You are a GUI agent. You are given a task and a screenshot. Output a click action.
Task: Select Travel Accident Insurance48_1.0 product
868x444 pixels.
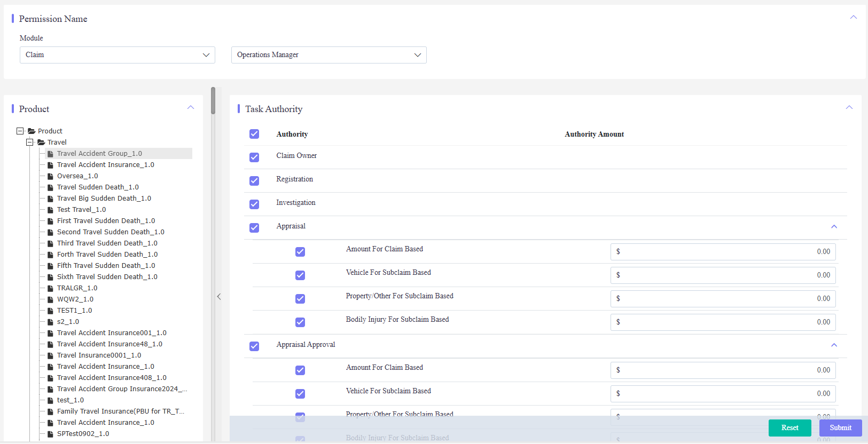[x=110, y=344]
